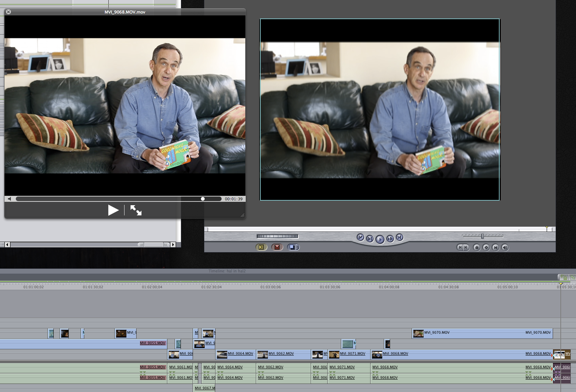Click Mark In button in Canvas
Image resolution: width=576 pixels, height=392 pixels.
point(460,247)
